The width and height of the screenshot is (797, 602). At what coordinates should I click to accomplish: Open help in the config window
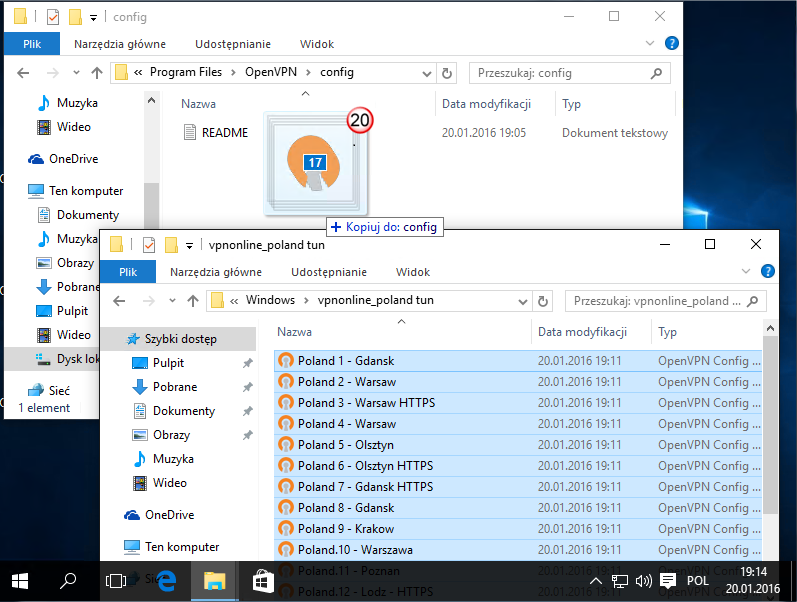coord(671,43)
